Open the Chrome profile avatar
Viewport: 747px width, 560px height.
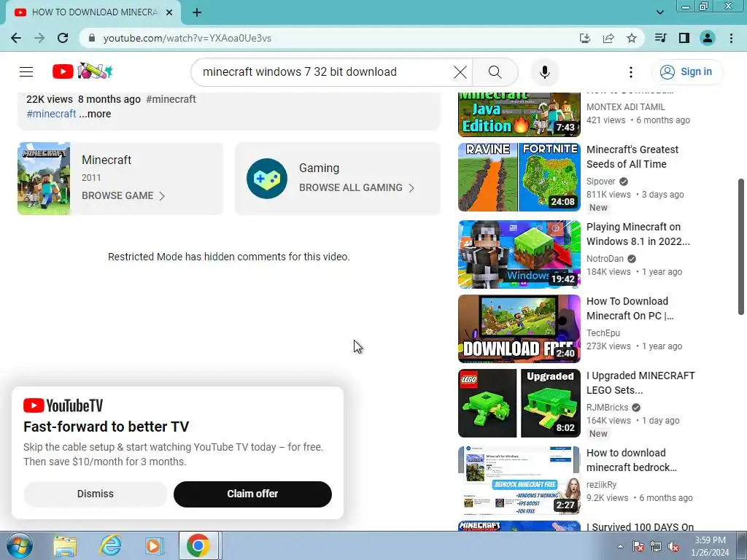tap(708, 38)
